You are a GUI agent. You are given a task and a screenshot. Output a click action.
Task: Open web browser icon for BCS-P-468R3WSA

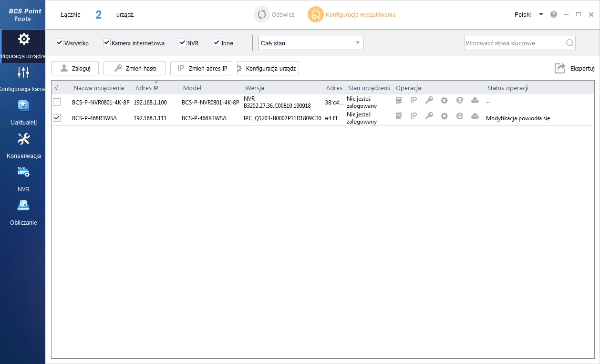pyautogui.click(x=459, y=115)
